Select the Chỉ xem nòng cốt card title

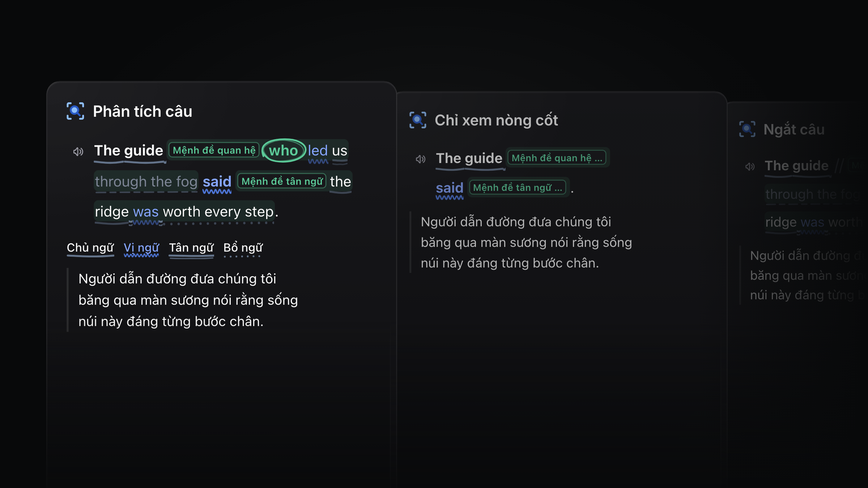tap(496, 120)
